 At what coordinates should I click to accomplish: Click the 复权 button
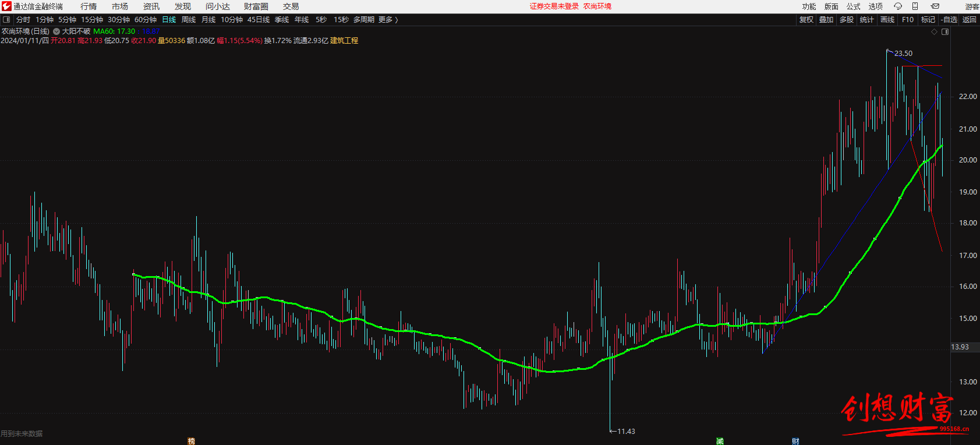pyautogui.click(x=806, y=20)
